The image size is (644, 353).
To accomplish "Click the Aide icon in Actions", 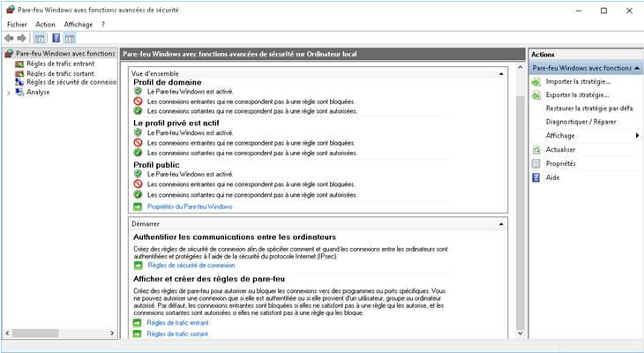I will pyautogui.click(x=536, y=177).
